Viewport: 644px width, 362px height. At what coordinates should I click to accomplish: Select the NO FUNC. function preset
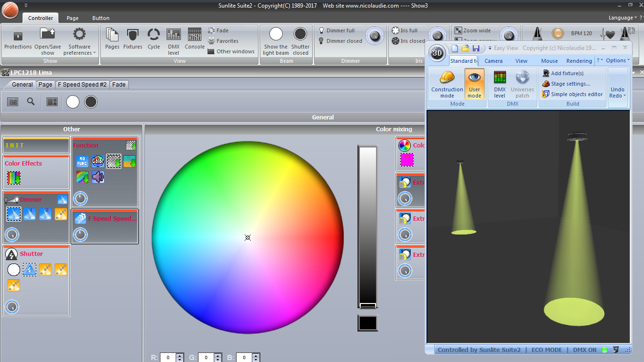pyautogui.click(x=82, y=161)
